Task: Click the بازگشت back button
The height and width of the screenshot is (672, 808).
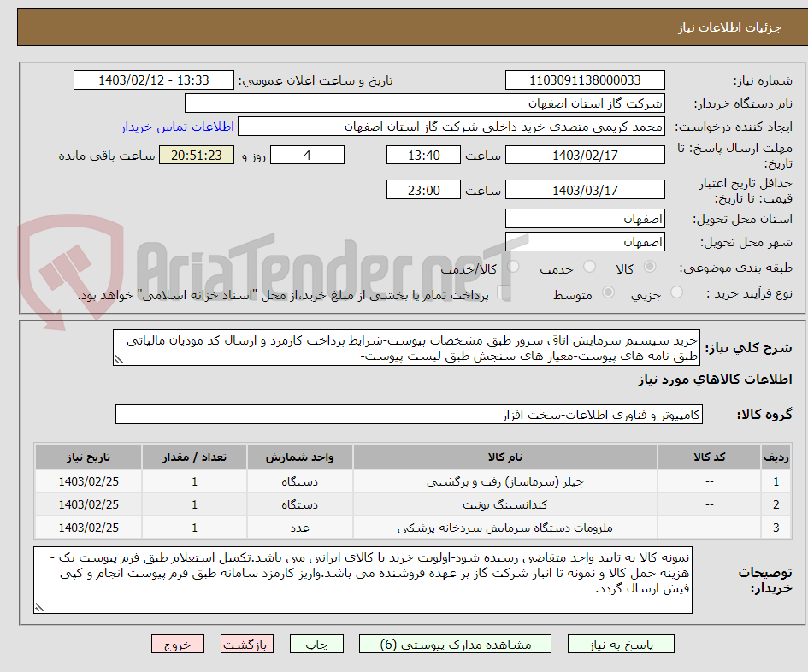Action: click(246, 644)
